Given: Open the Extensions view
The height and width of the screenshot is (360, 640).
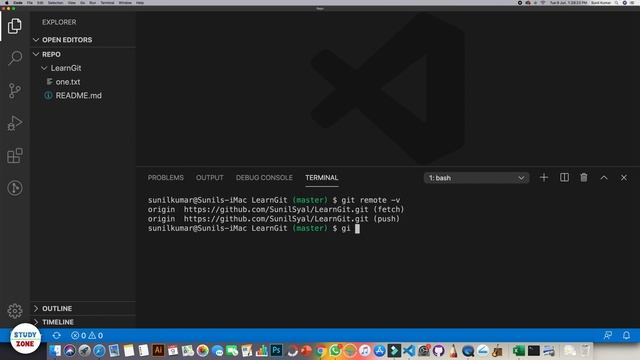Looking at the screenshot, I should (15, 156).
